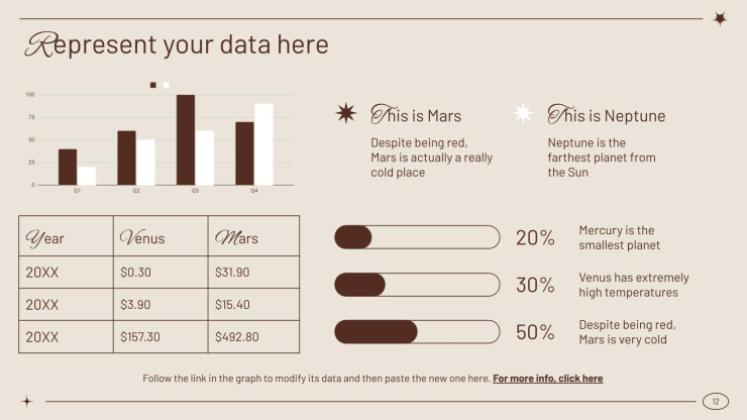Open the 'For more info, click here' link
The width and height of the screenshot is (747, 420).
[548, 379]
